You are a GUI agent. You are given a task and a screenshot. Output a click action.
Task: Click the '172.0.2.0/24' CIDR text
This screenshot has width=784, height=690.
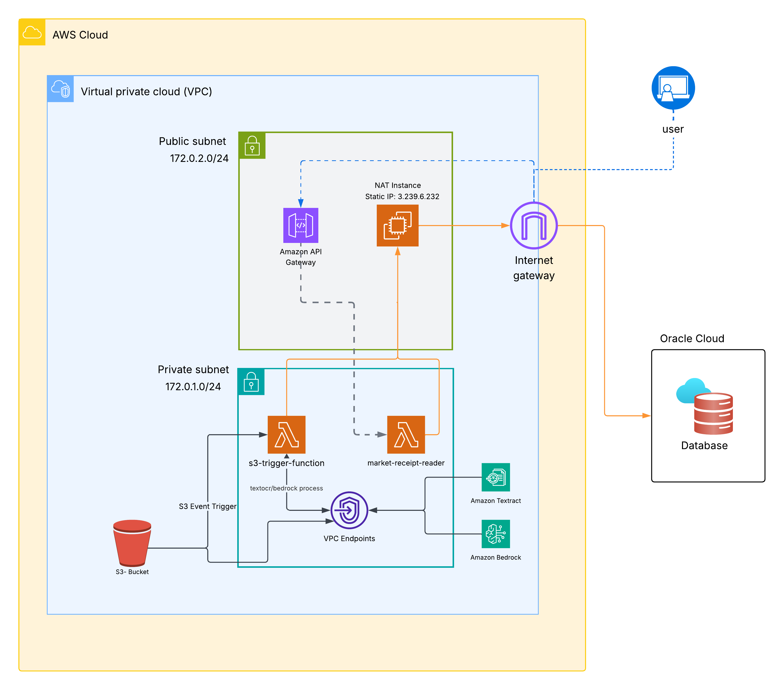click(199, 158)
